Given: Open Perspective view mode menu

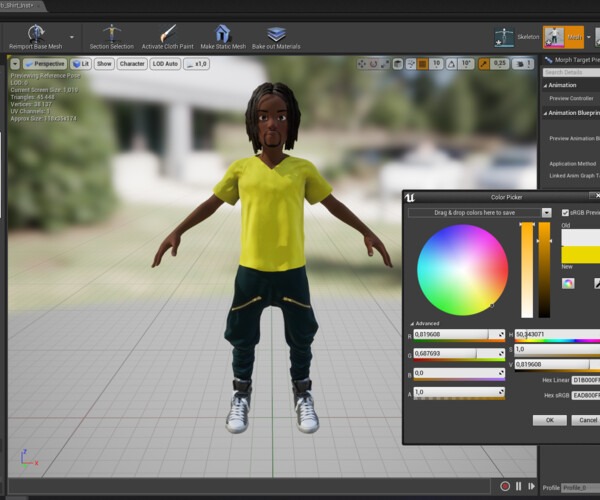Looking at the screenshot, I should point(45,64).
